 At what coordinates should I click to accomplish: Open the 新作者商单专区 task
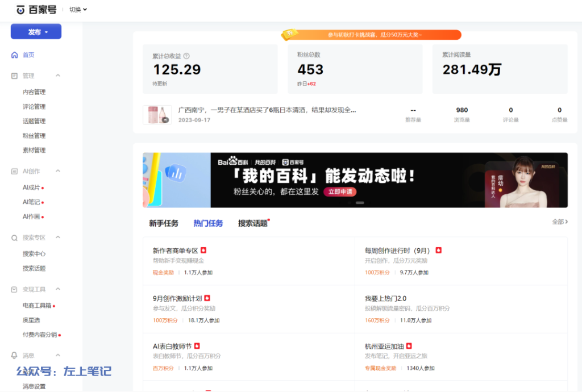175,251
